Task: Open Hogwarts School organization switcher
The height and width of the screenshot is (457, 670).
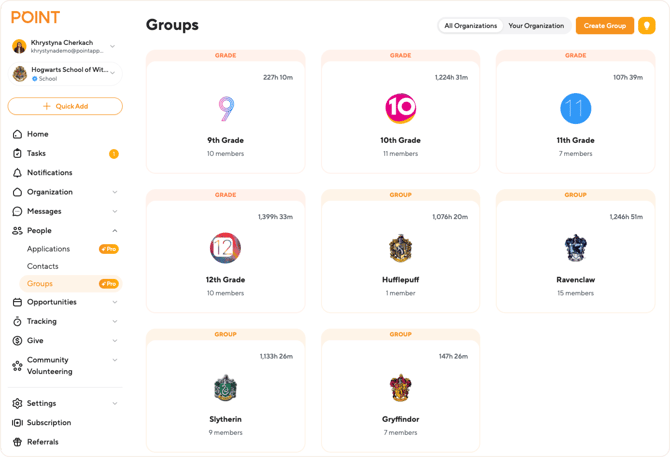Action: click(112, 73)
